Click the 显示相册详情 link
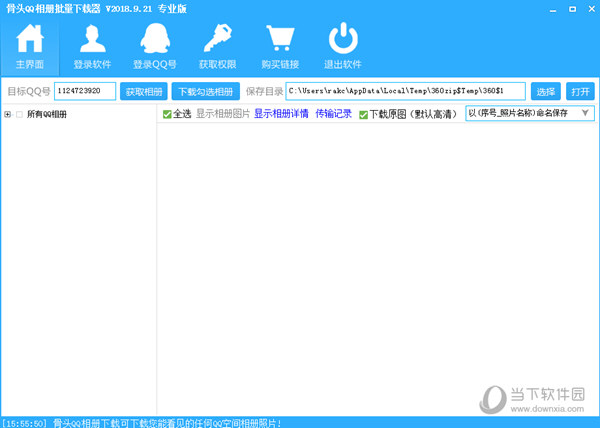The image size is (600, 428). click(281, 114)
